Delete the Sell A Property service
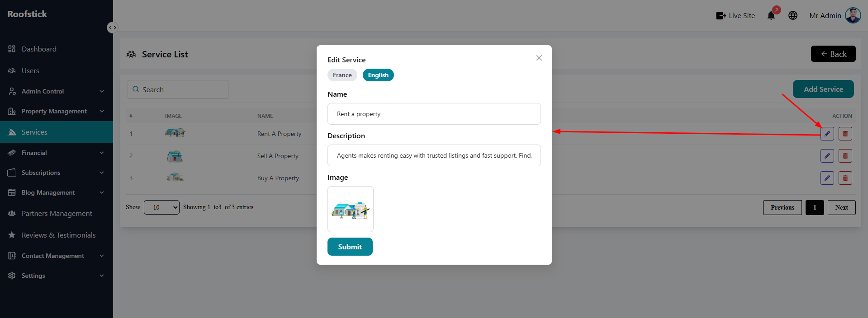This screenshot has width=868, height=318. (x=845, y=156)
